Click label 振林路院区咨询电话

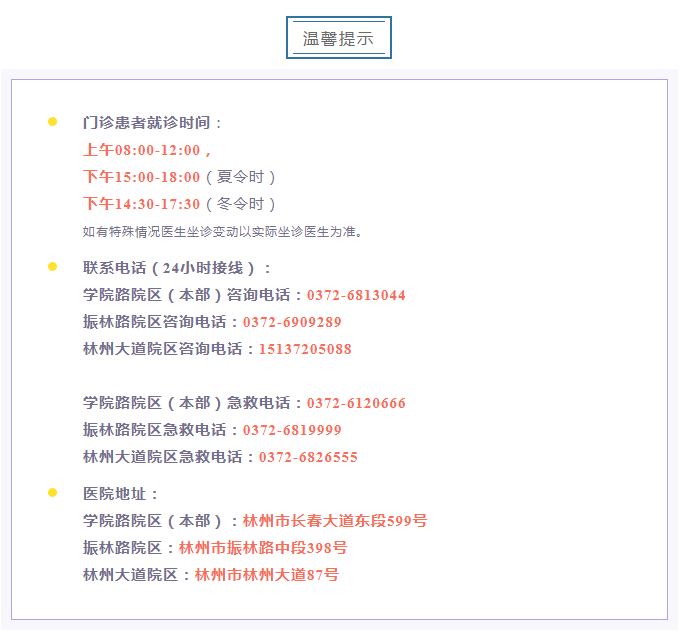160,322
